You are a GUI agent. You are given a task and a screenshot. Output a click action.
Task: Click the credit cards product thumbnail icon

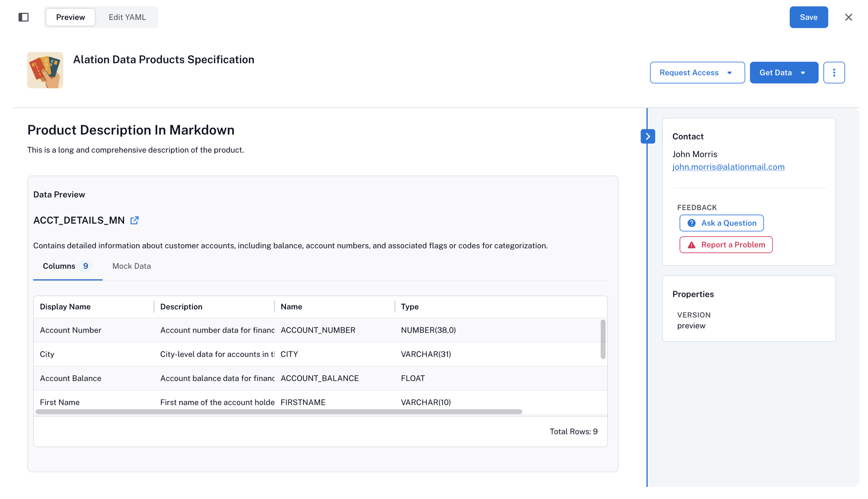(x=45, y=70)
